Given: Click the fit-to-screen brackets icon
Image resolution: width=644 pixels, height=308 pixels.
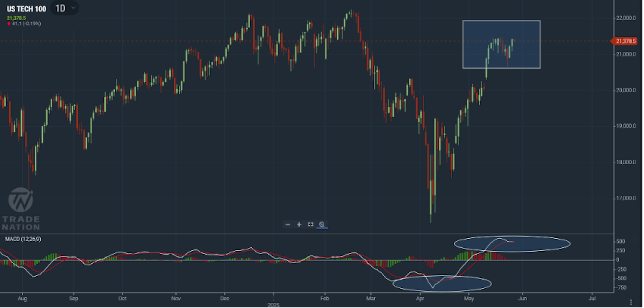Looking at the screenshot, I should coord(310,224).
